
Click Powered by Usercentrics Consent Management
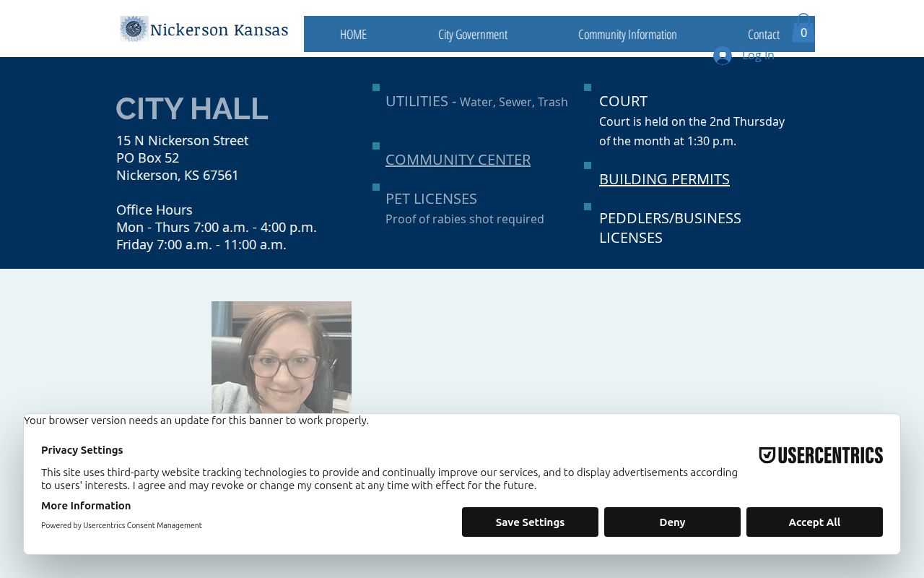pos(121,525)
